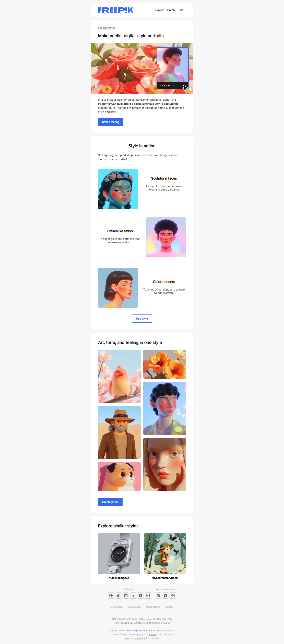Open the Explore menu item
This screenshot has width=284, height=644.
point(160,10)
